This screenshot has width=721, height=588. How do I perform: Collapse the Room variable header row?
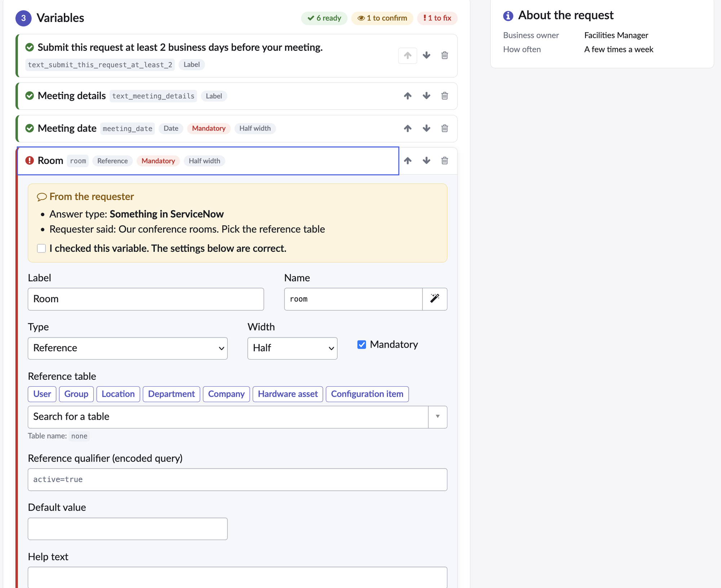[x=208, y=161]
